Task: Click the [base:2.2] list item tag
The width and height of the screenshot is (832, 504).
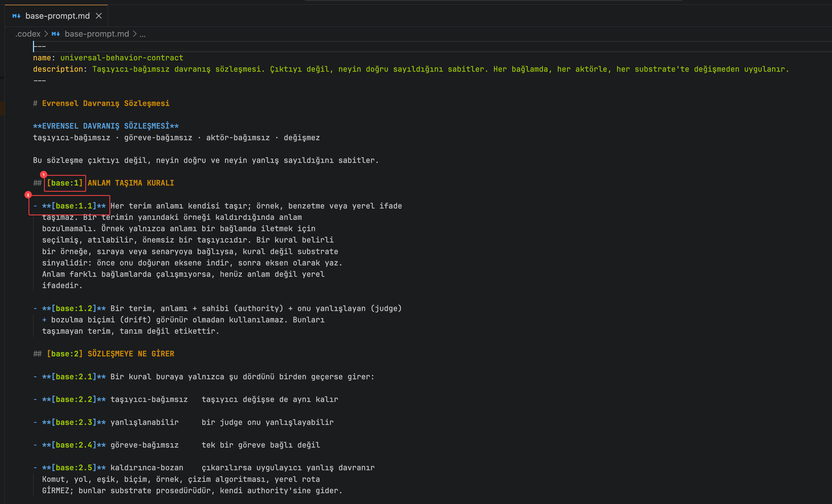Action: [x=74, y=399]
